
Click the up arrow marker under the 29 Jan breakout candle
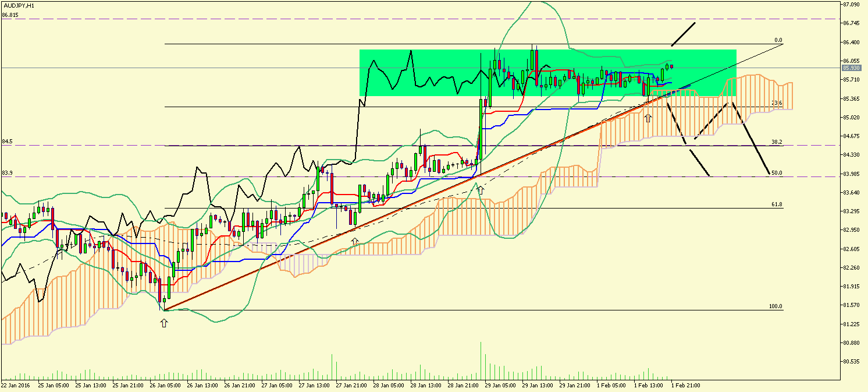click(481, 189)
